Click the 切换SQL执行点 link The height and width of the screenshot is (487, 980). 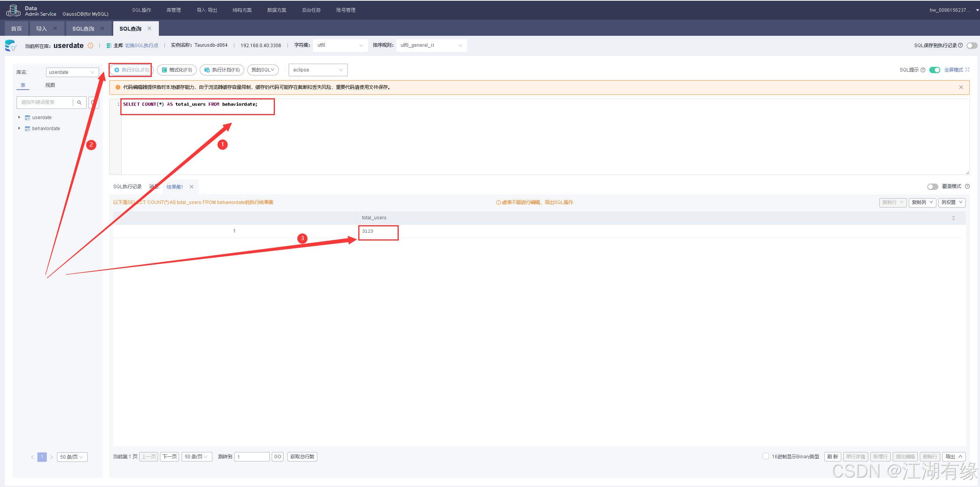pyautogui.click(x=142, y=46)
